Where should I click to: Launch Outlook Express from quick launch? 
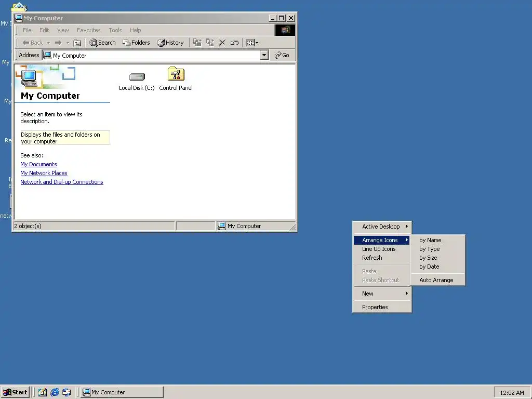(x=67, y=392)
